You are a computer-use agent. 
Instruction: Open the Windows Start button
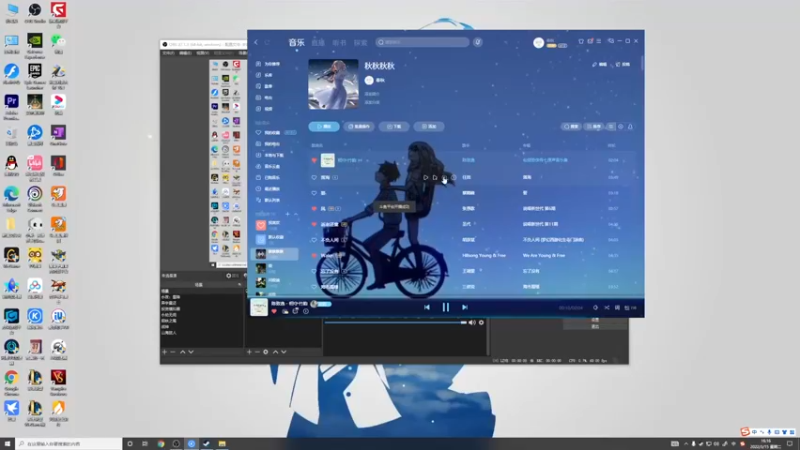pyautogui.click(x=7, y=444)
